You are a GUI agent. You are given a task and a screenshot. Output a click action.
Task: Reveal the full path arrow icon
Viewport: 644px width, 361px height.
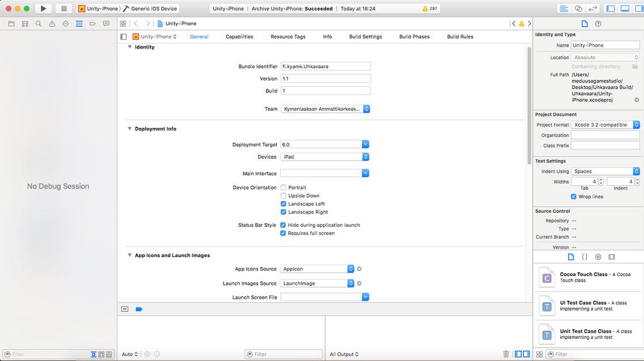pyautogui.click(x=636, y=100)
